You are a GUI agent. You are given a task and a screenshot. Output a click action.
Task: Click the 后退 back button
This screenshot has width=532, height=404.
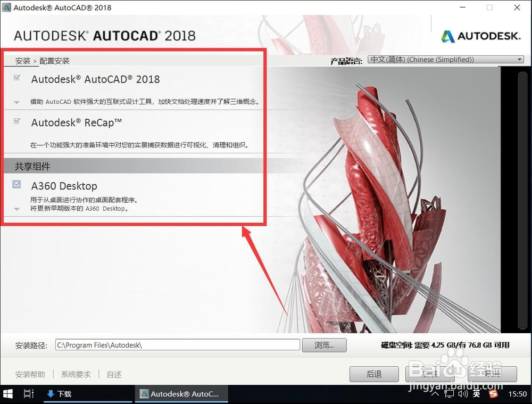point(373,374)
